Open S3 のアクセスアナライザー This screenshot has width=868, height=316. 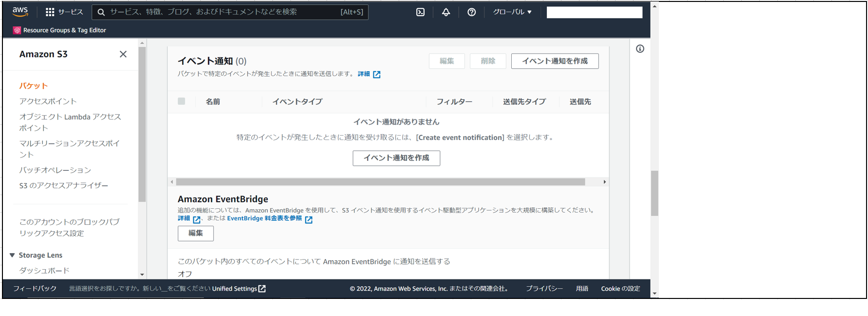[64, 186]
